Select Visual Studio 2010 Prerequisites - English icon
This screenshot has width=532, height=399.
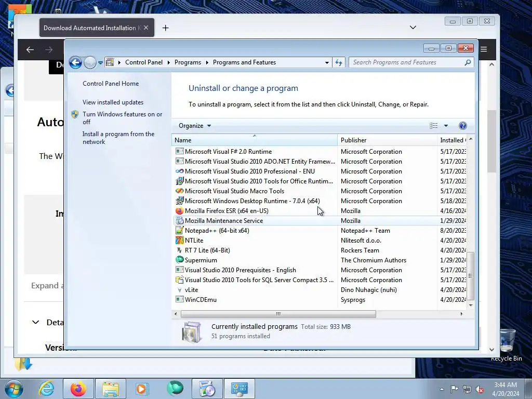(179, 270)
